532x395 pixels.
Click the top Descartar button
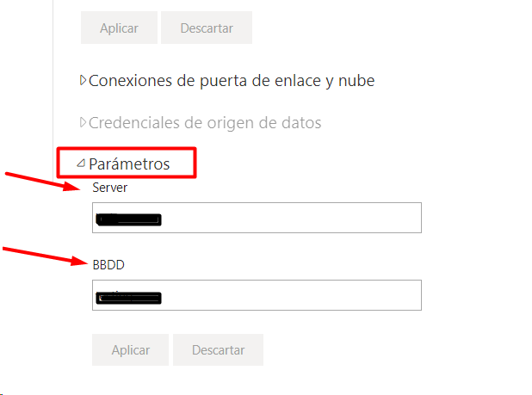pyautogui.click(x=207, y=28)
